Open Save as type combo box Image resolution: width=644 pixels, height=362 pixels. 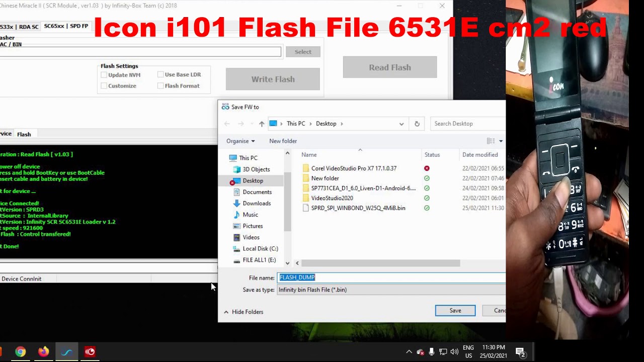click(x=391, y=290)
